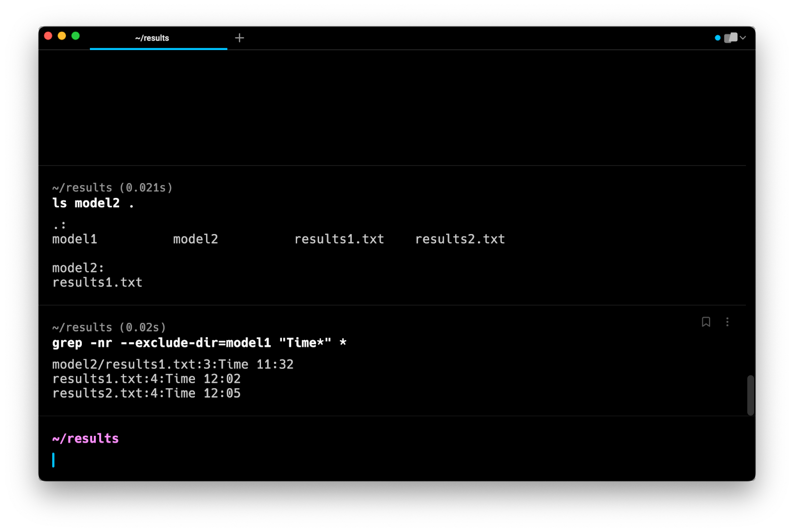Open the kebab menu on the grep block
794x532 pixels.
[728, 322]
